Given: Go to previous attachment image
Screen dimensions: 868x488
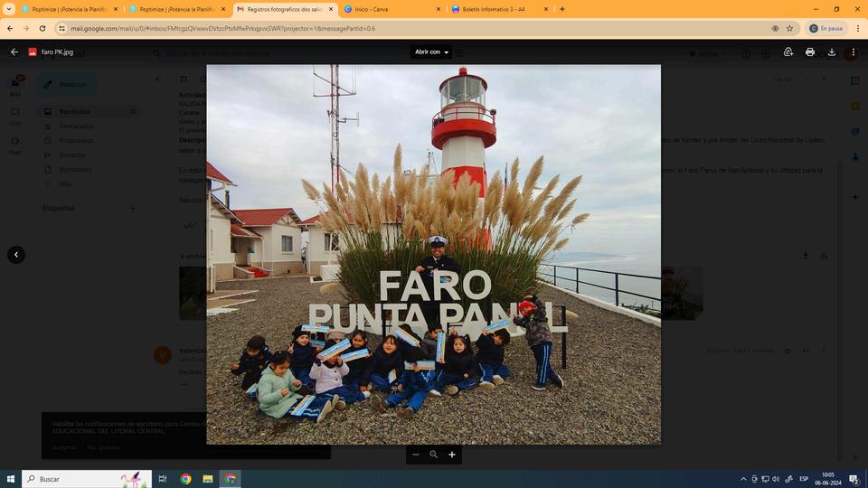Looking at the screenshot, I should [x=16, y=255].
